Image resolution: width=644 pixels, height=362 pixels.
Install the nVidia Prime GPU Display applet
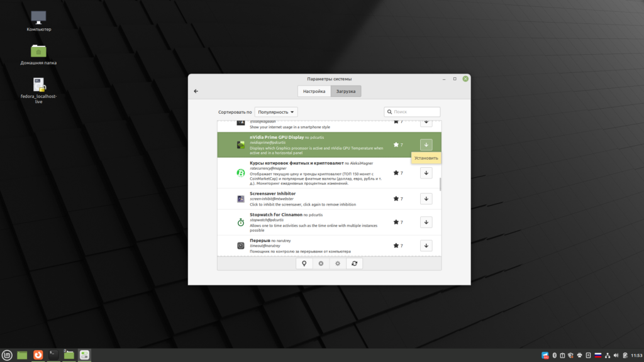(426, 145)
